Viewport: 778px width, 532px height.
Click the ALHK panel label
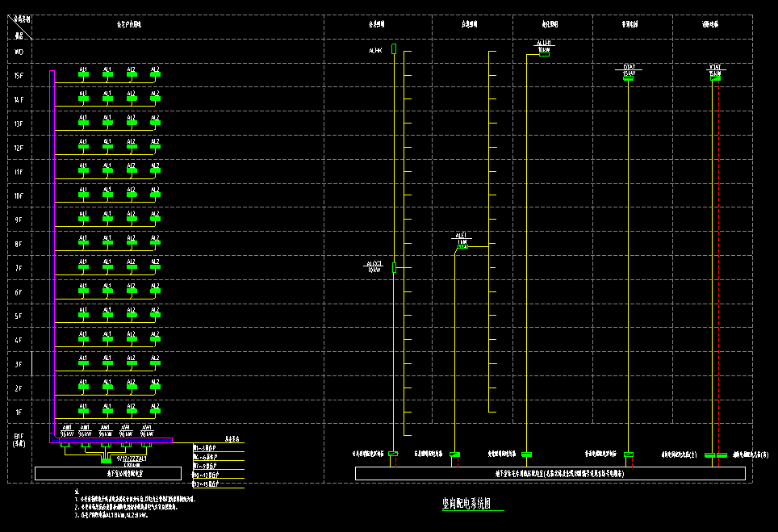point(375,51)
